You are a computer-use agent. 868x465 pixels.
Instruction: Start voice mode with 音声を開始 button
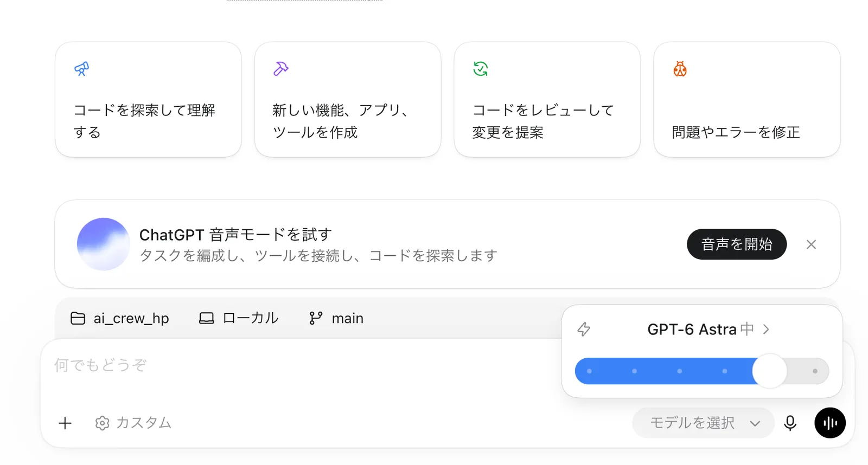[737, 244]
